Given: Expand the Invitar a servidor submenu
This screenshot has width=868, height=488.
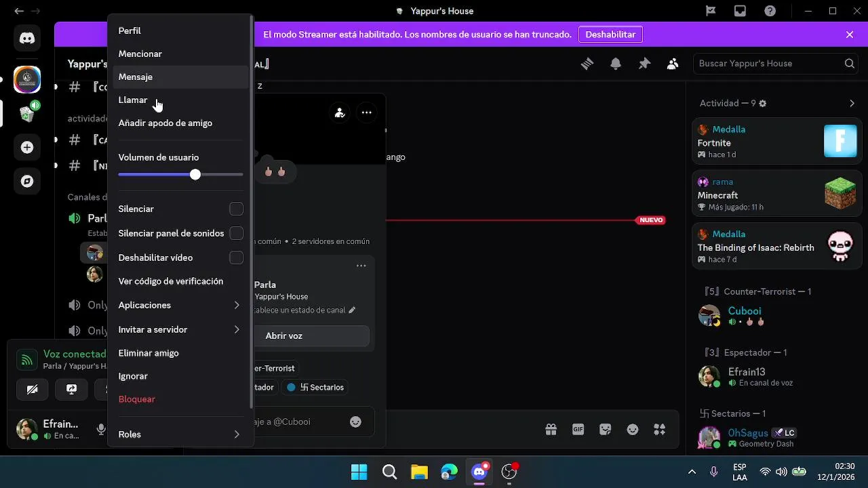Looking at the screenshot, I should 180,329.
